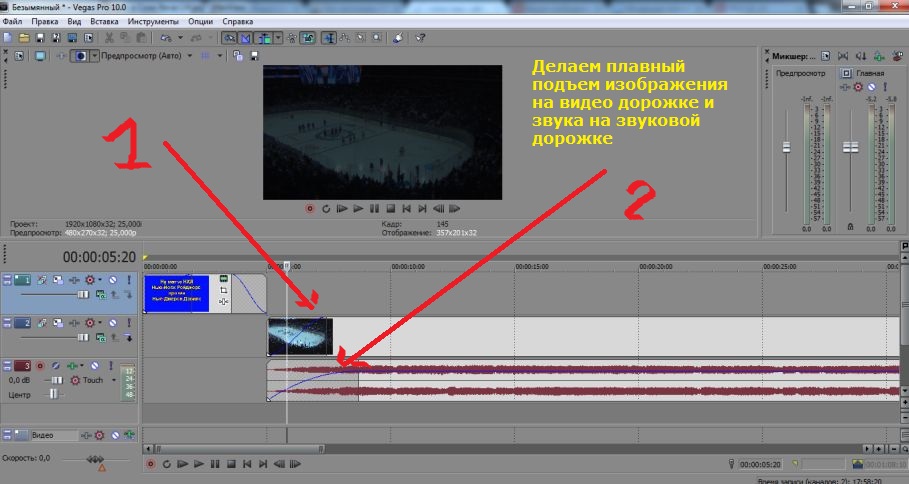
Task: Click Stop in the preview transport
Action: 390,209
